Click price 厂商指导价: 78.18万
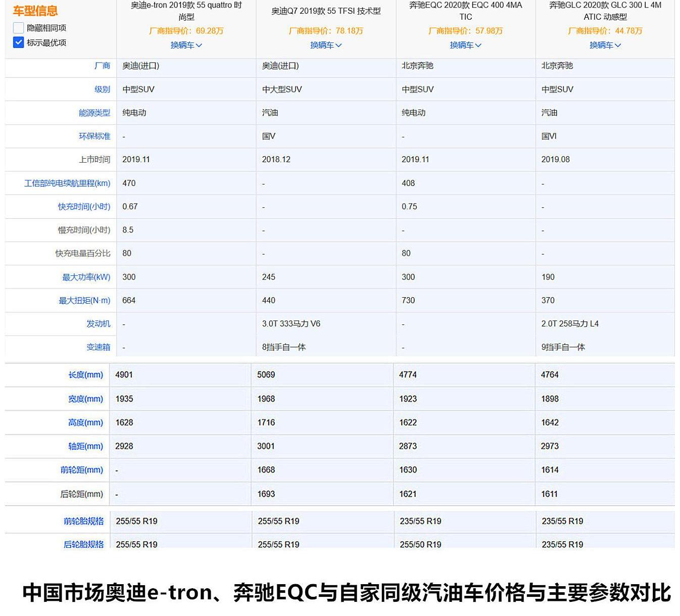Image resolution: width=680 pixels, height=616 pixels. [326, 31]
